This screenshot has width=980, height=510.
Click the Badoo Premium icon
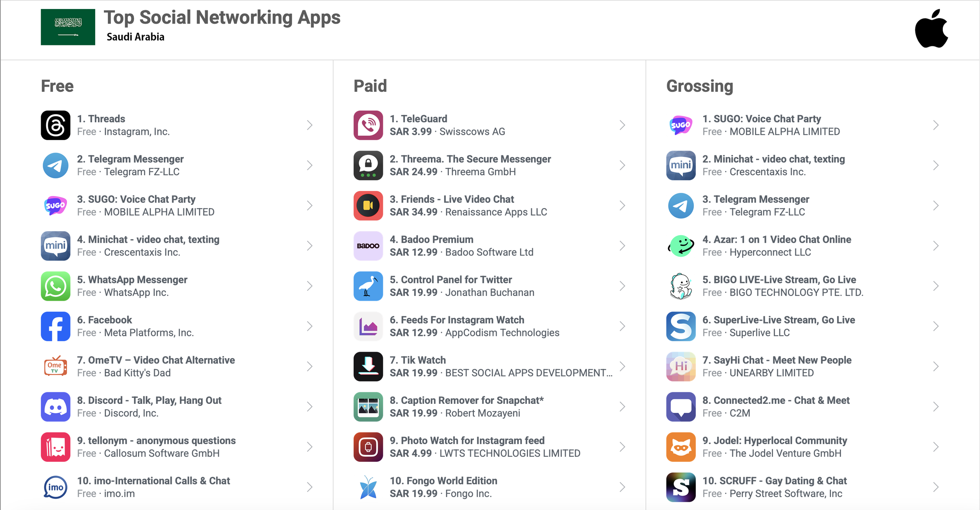click(368, 246)
